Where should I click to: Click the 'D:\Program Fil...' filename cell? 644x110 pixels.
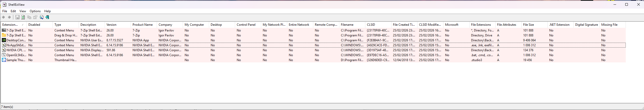[352, 60]
